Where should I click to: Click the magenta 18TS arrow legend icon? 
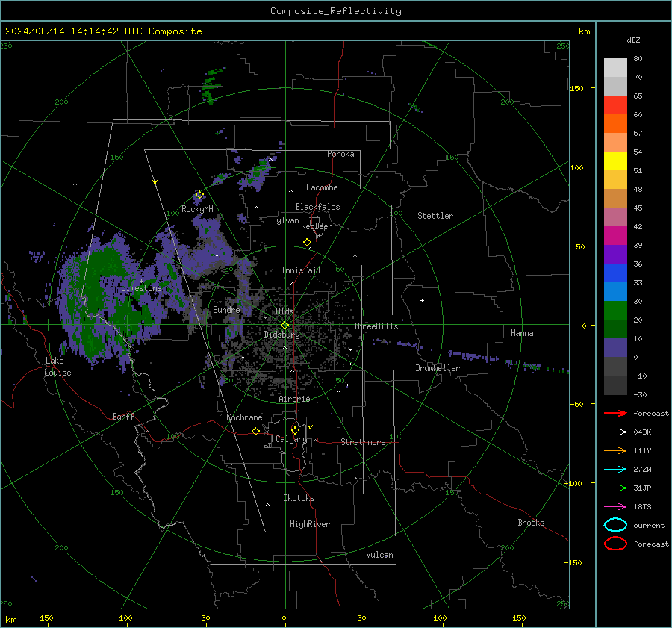pyautogui.click(x=615, y=507)
